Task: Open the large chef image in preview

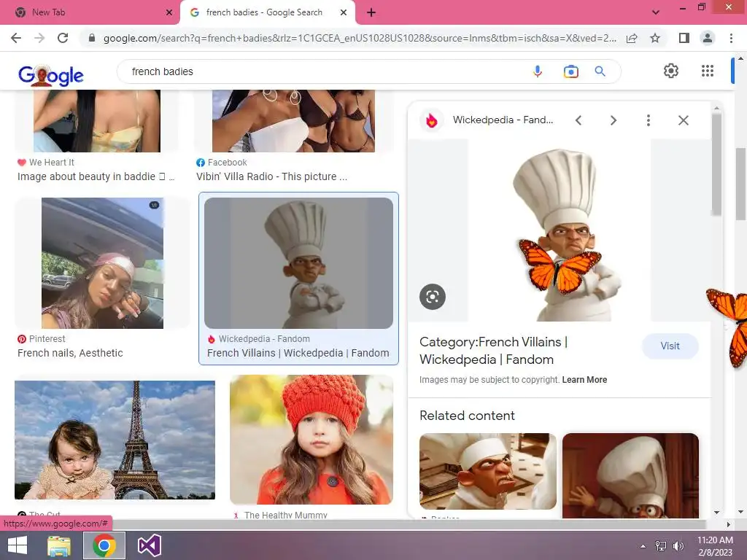Action: [560, 230]
